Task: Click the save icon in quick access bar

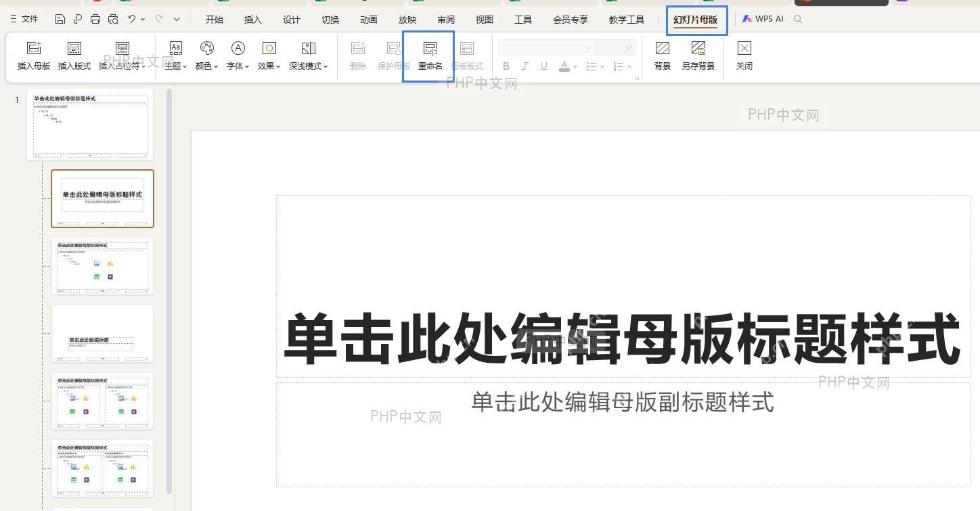Action: point(60,19)
